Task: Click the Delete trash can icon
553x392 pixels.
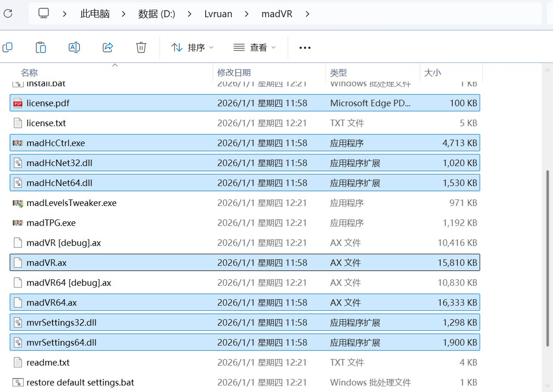Action: tap(141, 47)
